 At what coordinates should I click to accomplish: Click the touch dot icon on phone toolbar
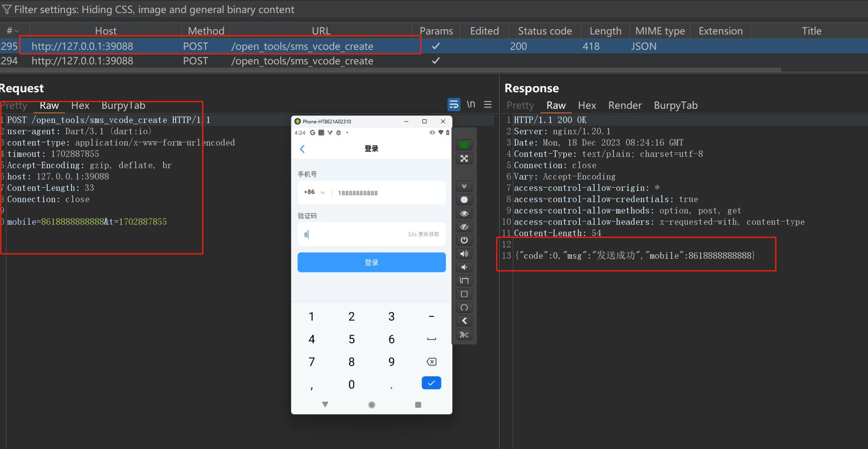[x=464, y=200]
